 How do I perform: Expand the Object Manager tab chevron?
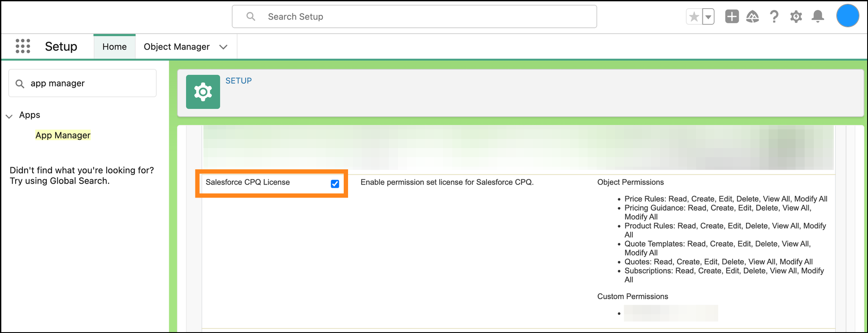tap(224, 47)
